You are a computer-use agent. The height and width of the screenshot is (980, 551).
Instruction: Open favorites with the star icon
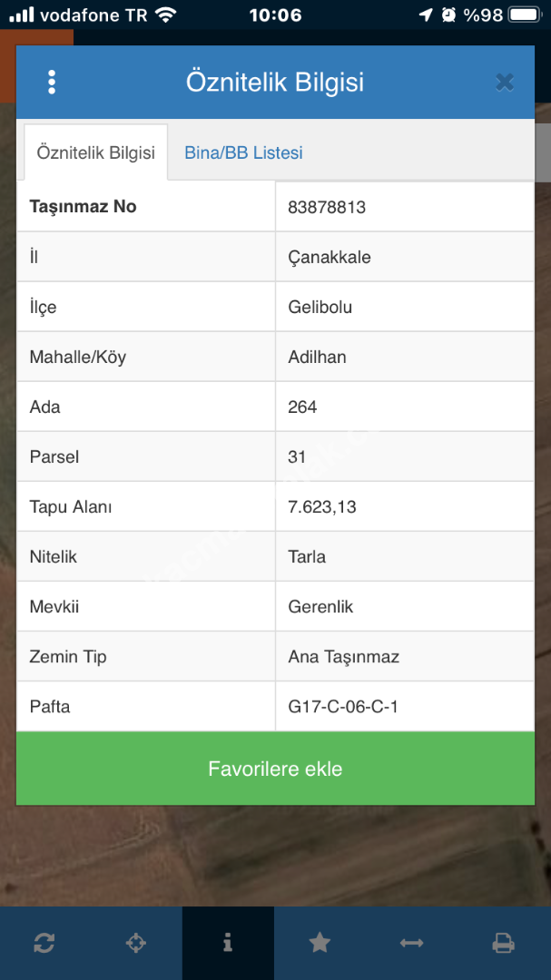click(x=320, y=943)
